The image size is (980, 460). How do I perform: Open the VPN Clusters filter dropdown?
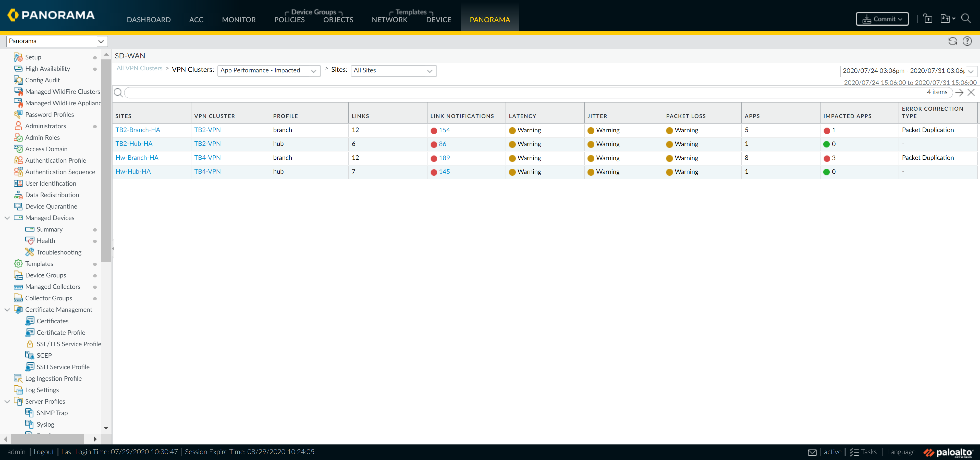pos(313,70)
